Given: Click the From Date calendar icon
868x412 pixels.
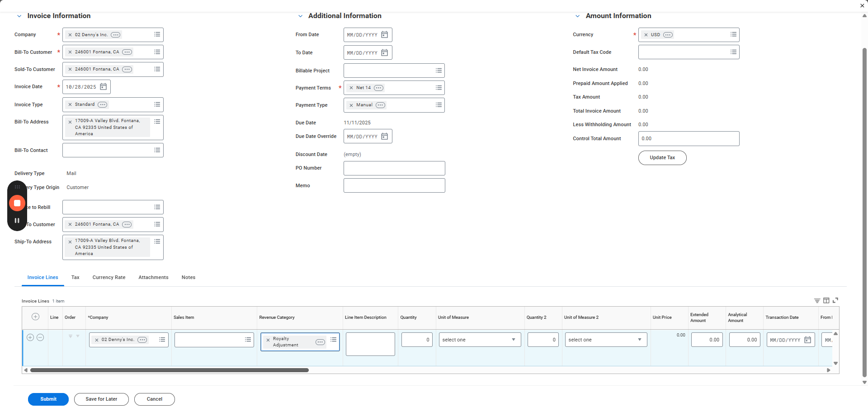Looking at the screenshot, I should (x=384, y=35).
